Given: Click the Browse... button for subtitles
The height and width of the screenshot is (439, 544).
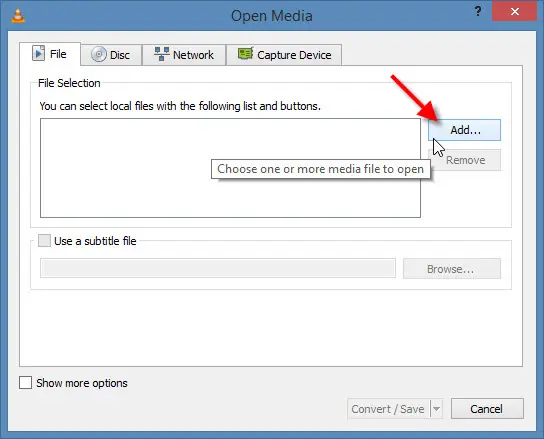Looking at the screenshot, I should (452, 269).
